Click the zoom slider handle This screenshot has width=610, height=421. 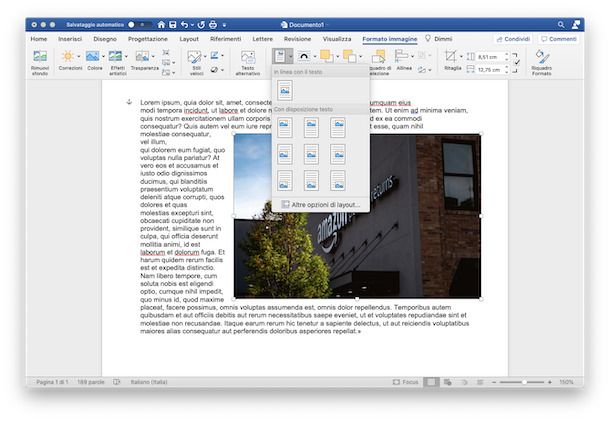point(524,382)
